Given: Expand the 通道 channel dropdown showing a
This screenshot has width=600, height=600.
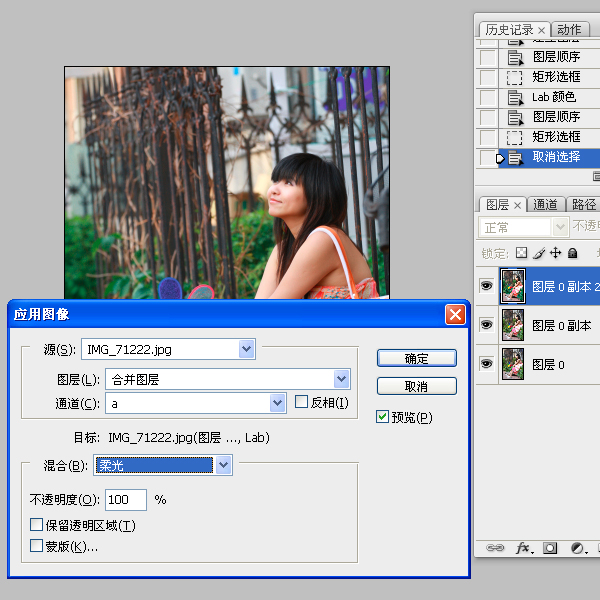Looking at the screenshot, I should point(278,403).
